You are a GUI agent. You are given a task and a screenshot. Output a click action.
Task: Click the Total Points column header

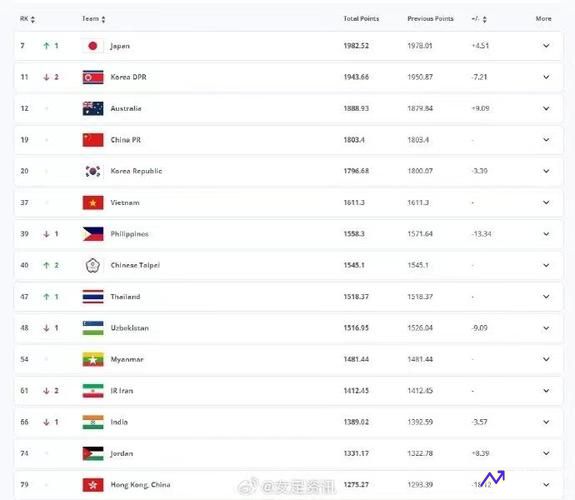361,19
